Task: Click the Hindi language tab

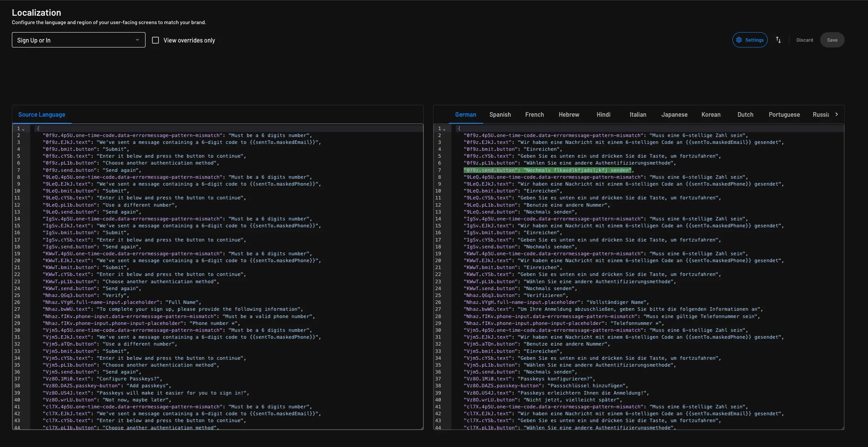Action: [x=603, y=114]
